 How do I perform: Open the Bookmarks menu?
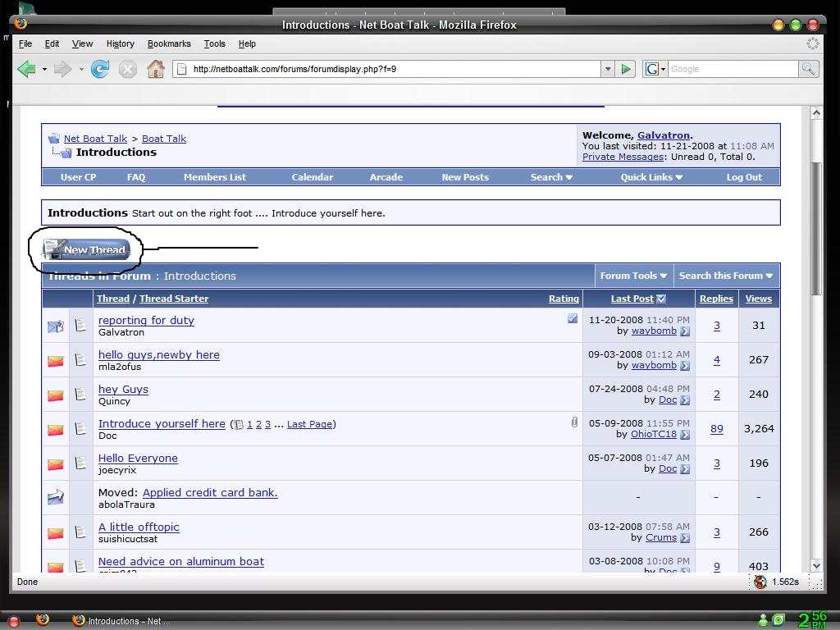tap(169, 44)
